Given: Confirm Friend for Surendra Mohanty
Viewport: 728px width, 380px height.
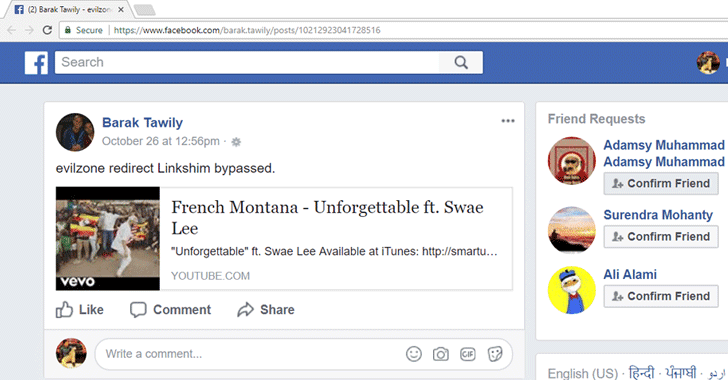Looking at the screenshot, I should (661, 236).
